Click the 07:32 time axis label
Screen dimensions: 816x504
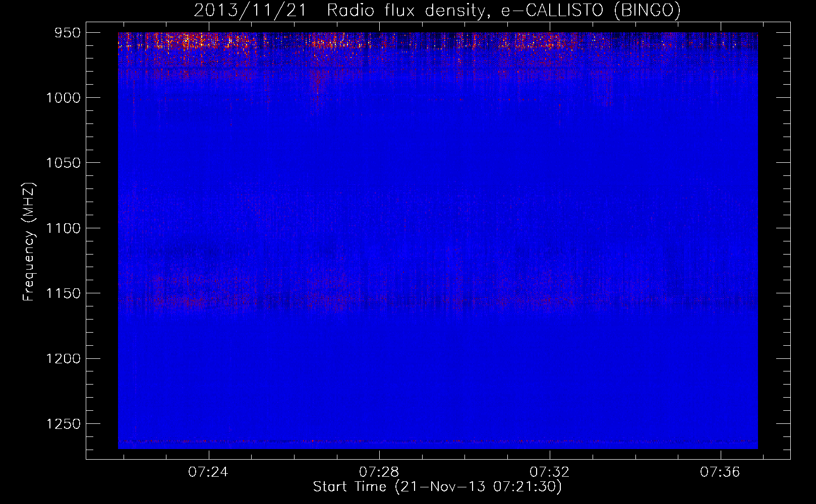click(x=549, y=472)
